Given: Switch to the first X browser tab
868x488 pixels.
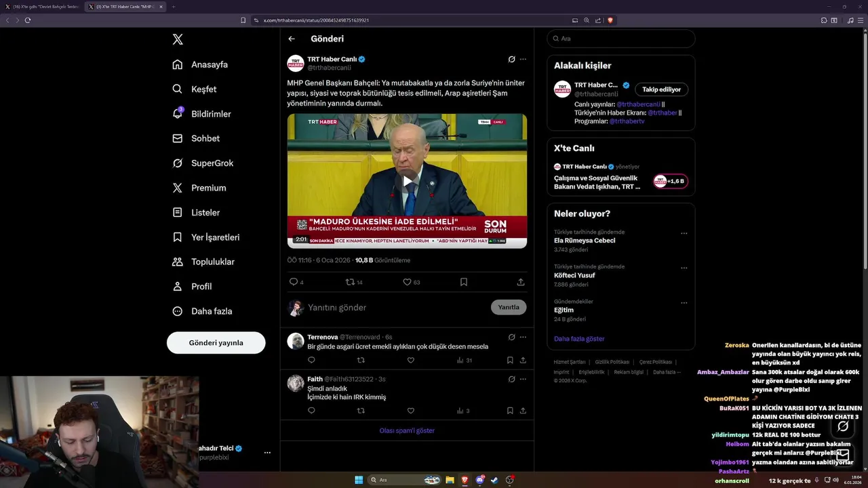Looking at the screenshot, I should coord(42,7).
